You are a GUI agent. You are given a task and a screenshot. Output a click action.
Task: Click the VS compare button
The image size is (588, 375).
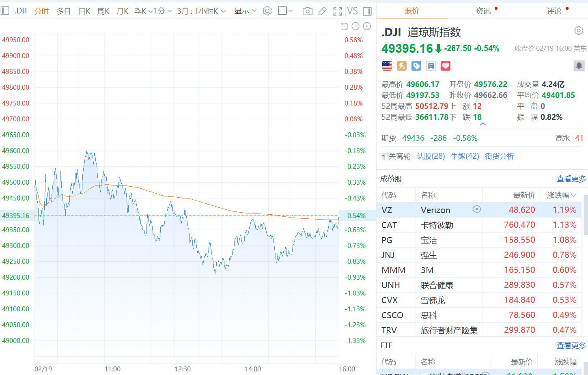point(352,11)
